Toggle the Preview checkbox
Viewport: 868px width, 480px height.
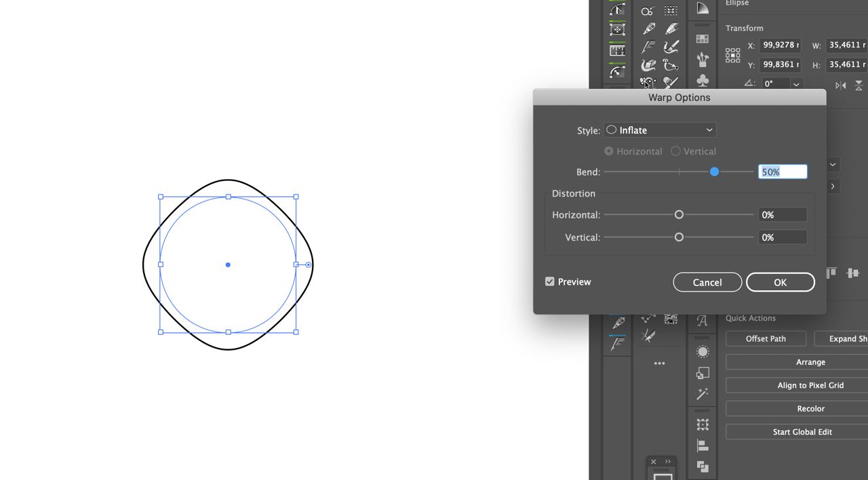tap(550, 281)
